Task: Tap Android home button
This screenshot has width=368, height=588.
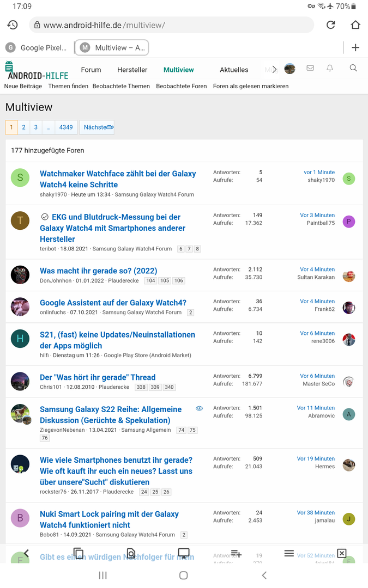Action: point(183,575)
